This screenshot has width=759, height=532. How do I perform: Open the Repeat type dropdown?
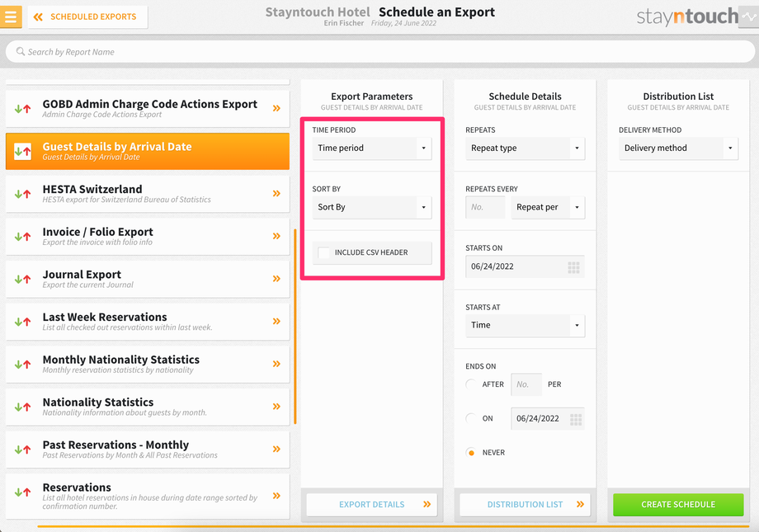pos(526,148)
